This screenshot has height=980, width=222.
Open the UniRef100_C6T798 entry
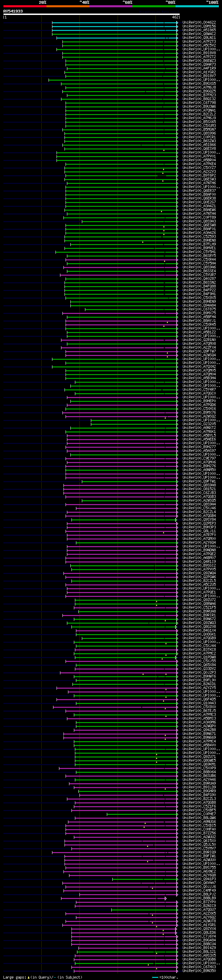click(x=199, y=103)
